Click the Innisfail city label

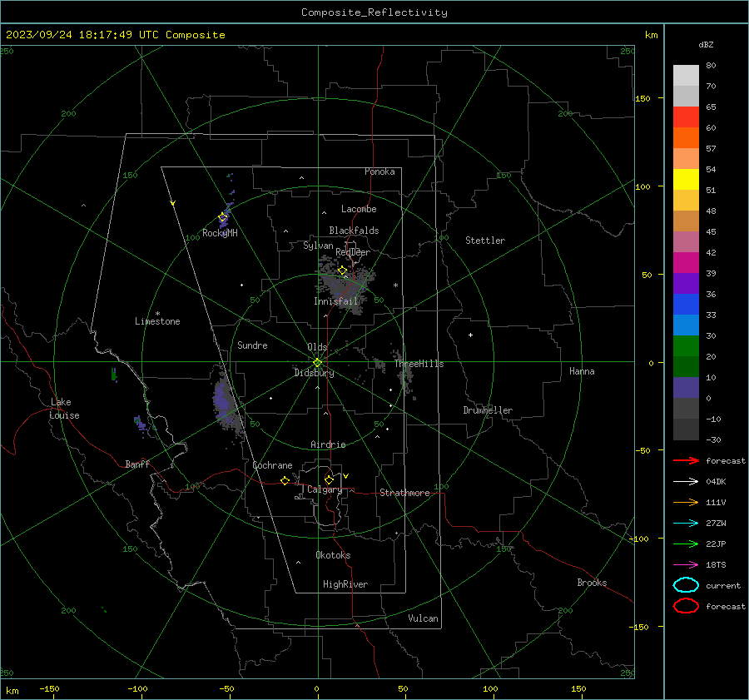pos(335,301)
